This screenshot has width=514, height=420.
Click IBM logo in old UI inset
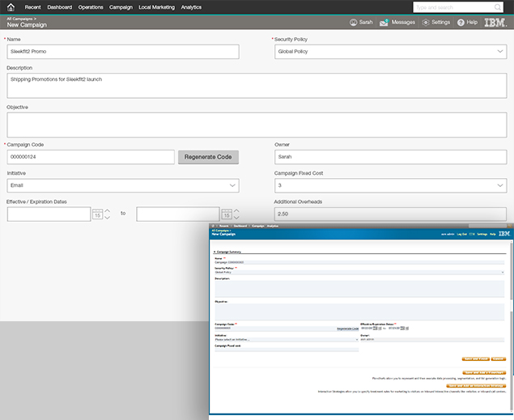504,234
